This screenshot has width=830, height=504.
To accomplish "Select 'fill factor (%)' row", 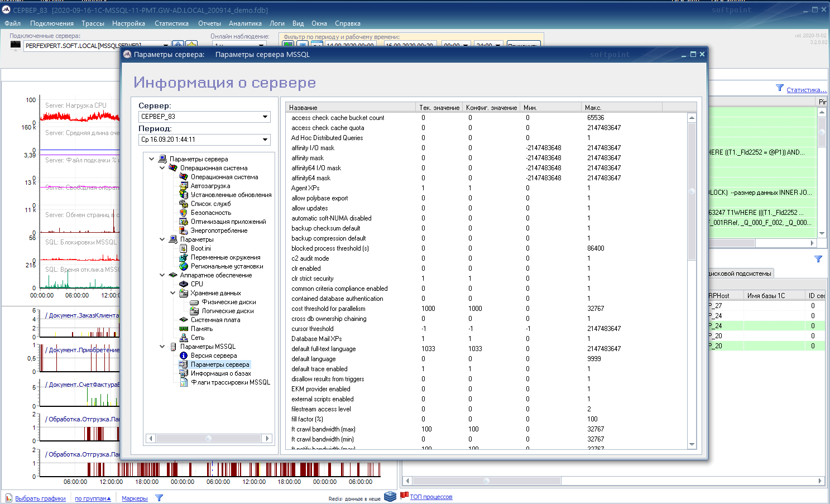I will tap(487, 419).
